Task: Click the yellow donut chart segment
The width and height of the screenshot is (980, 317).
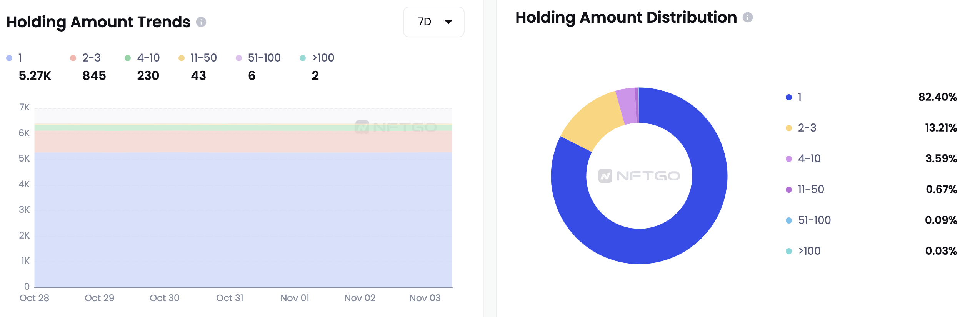Action: tap(594, 119)
